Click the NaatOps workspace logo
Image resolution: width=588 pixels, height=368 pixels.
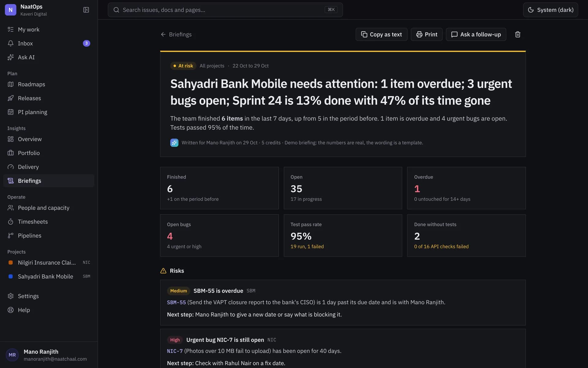pos(11,10)
